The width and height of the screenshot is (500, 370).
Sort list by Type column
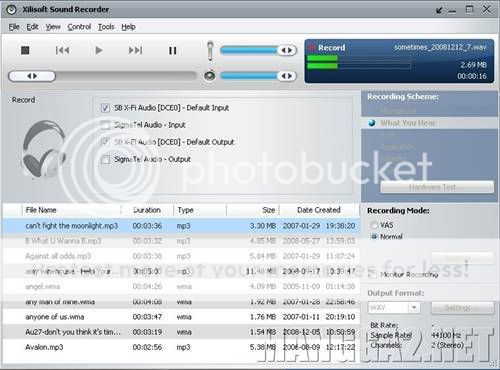pyautogui.click(x=200, y=210)
